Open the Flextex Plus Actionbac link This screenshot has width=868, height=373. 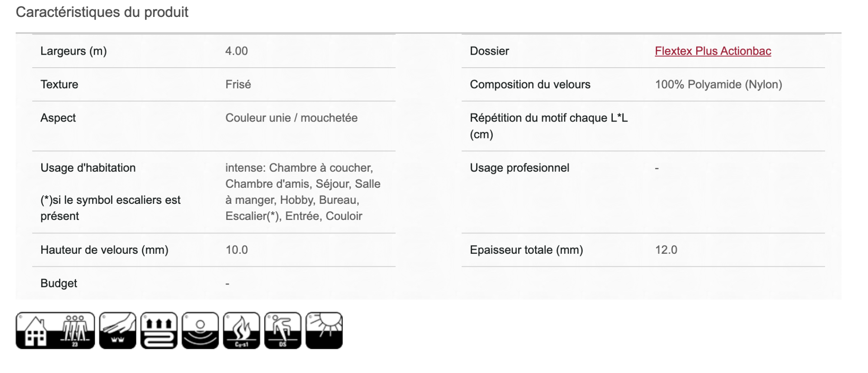(713, 51)
